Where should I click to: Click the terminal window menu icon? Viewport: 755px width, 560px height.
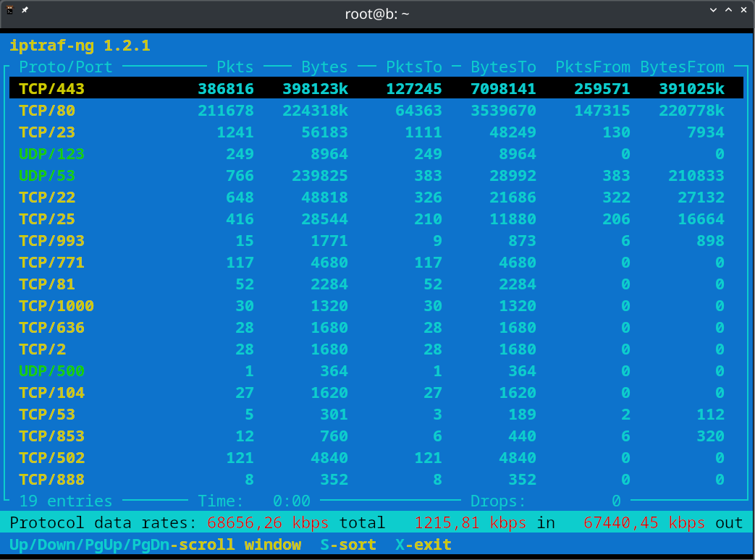pos(10,10)
